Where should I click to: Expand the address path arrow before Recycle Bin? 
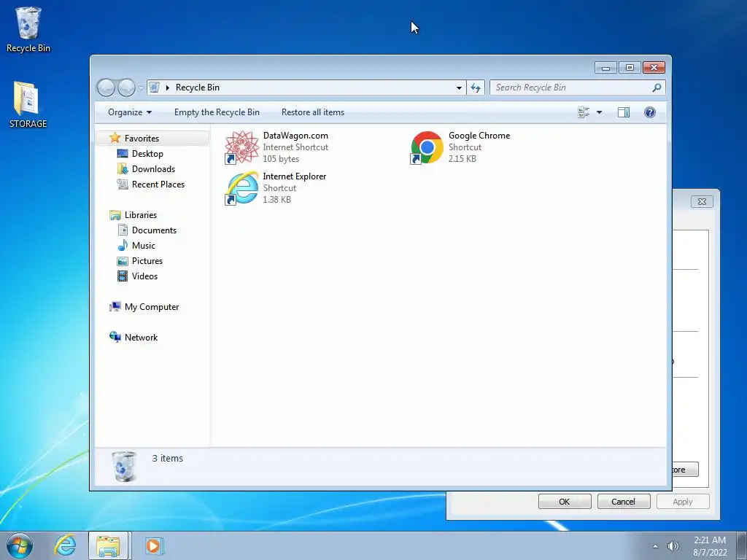(167, 87)
